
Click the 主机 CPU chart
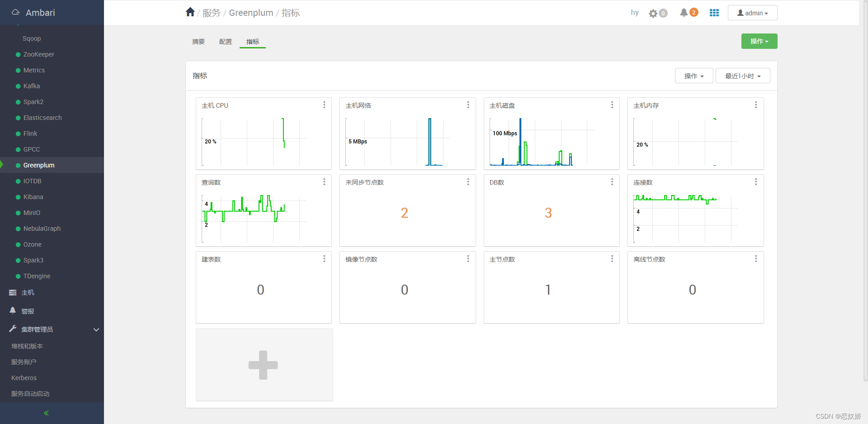pyautogui.click(x=254, y=142)
